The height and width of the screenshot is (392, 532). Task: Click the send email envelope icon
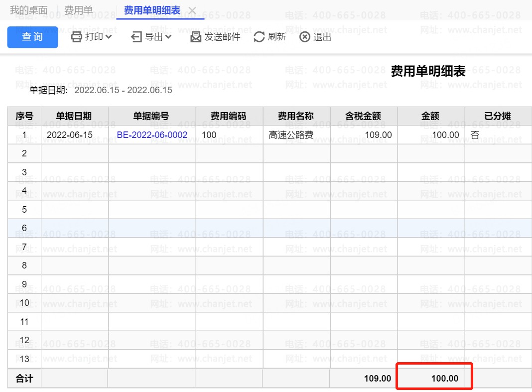196,37
